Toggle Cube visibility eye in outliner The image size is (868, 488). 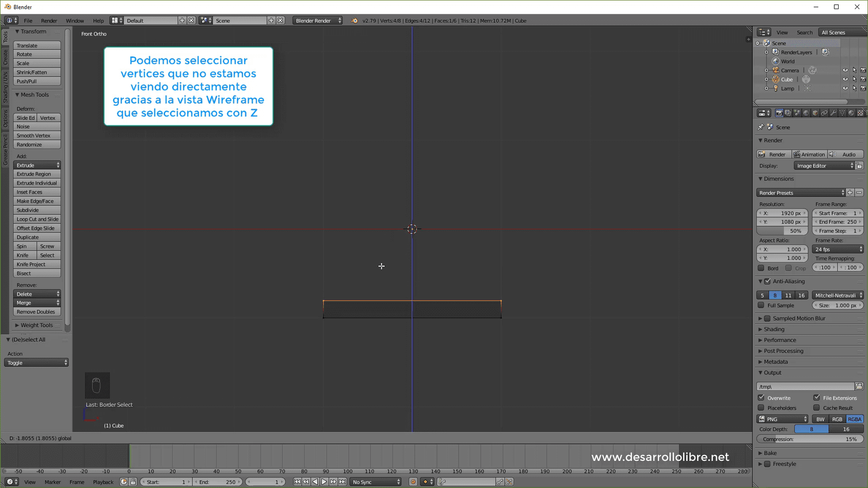tap(845, 79)
